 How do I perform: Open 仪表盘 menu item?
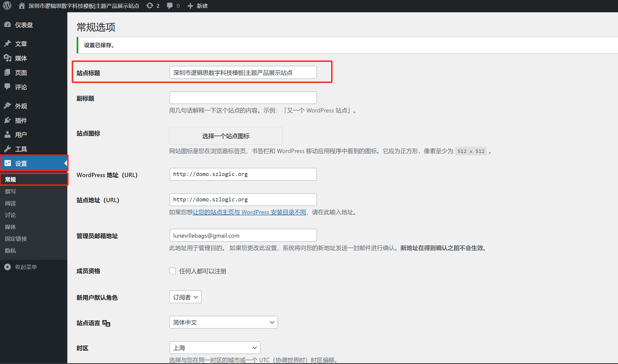(x=34, y=25)
